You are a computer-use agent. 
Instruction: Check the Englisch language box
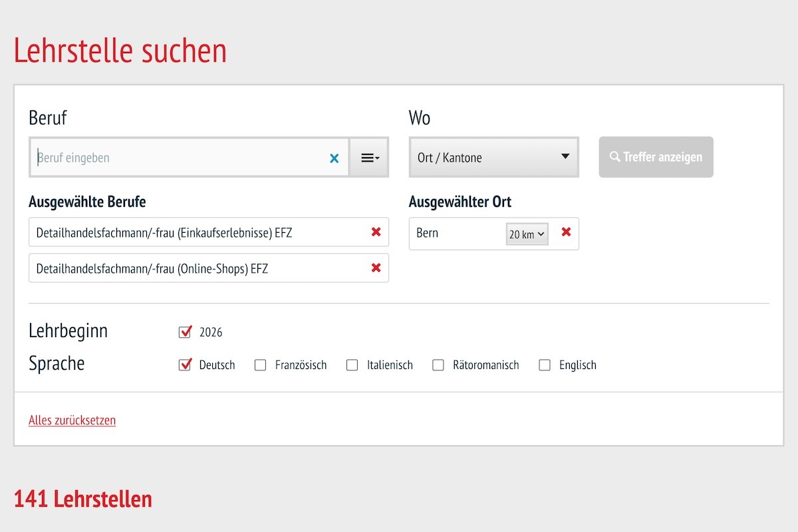pos(545,365)
